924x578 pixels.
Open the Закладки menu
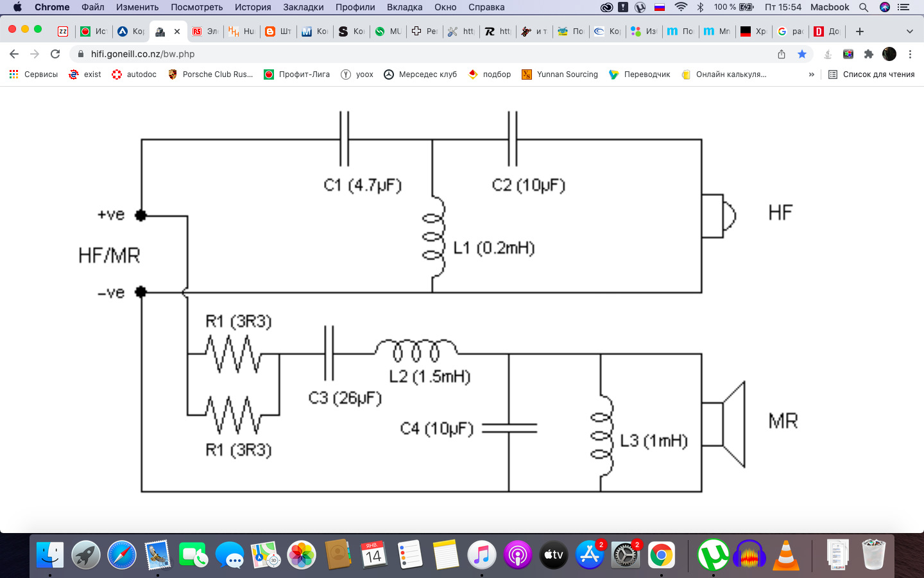304,7
